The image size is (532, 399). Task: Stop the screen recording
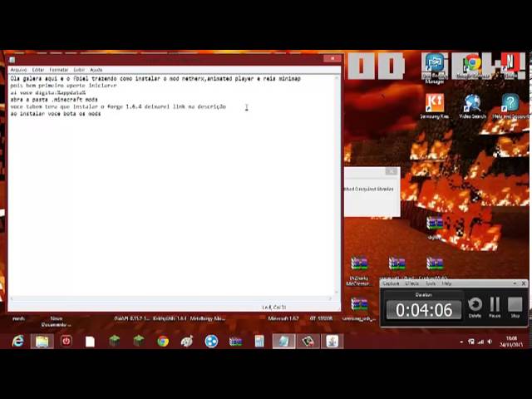pos(515,307)
